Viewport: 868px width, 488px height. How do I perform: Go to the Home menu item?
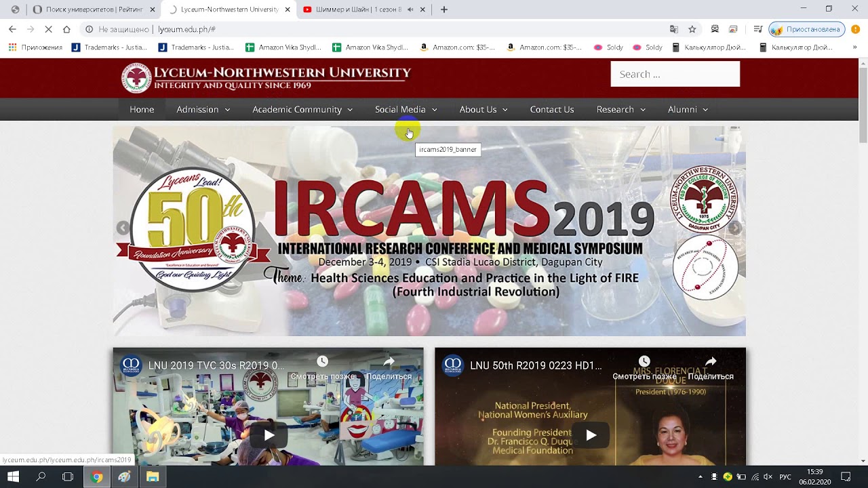point(142,109)
